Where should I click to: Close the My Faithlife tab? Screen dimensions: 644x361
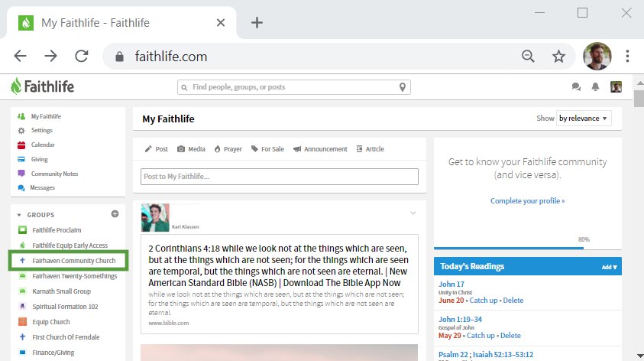coord(221,23)
